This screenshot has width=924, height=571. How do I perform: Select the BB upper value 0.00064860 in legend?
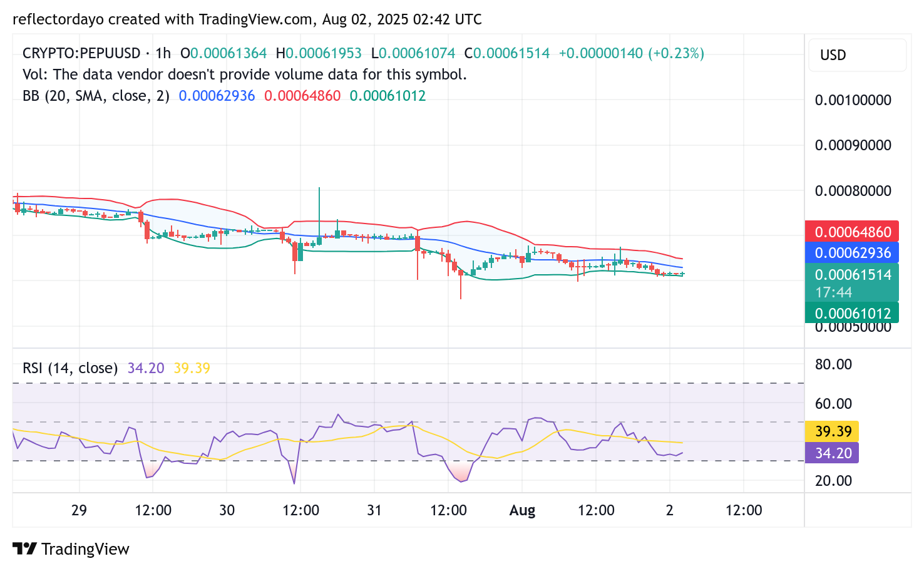(x=302, y=96)
